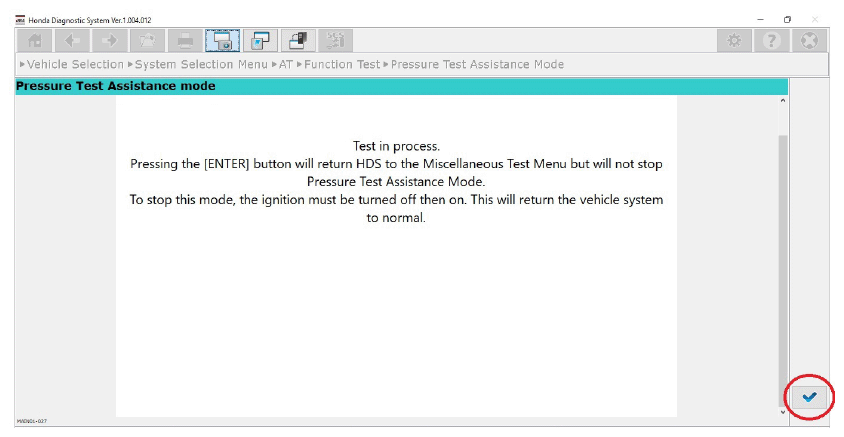
Task: Click the printer icon
Action: (185, 40)
